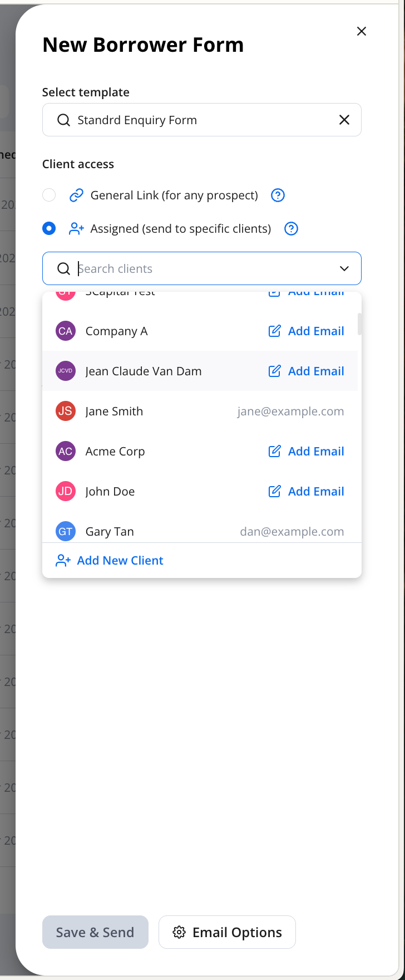Click Add Email for Acme Corp
This screenshot has height=980, width=405.
coord(307,452)
